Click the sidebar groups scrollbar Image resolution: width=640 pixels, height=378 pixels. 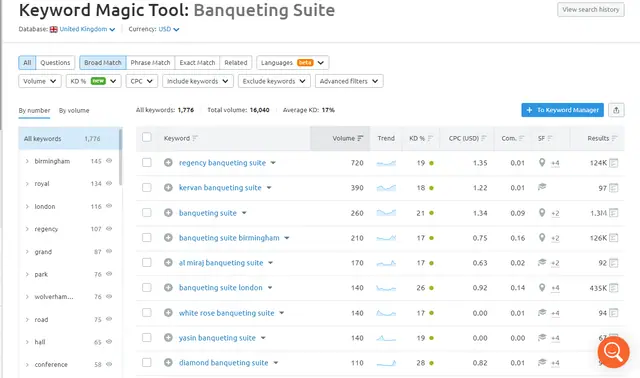pyautogui.click(x=120, y=157)
